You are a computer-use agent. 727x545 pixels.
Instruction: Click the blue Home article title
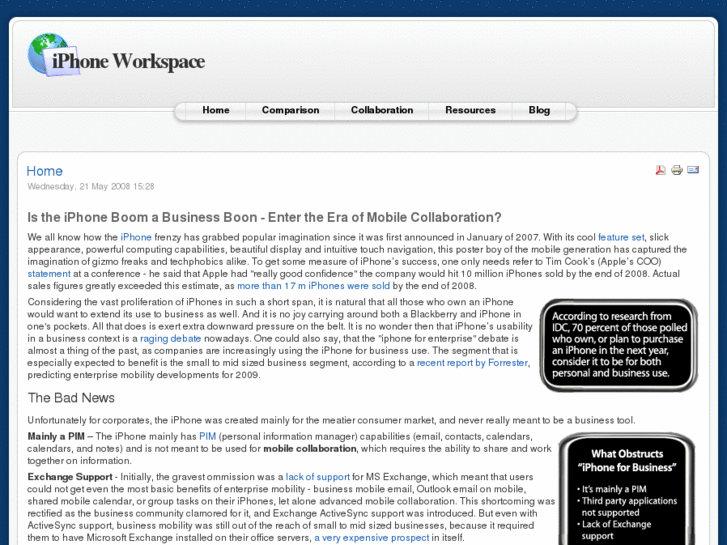[x=45, y=171]
